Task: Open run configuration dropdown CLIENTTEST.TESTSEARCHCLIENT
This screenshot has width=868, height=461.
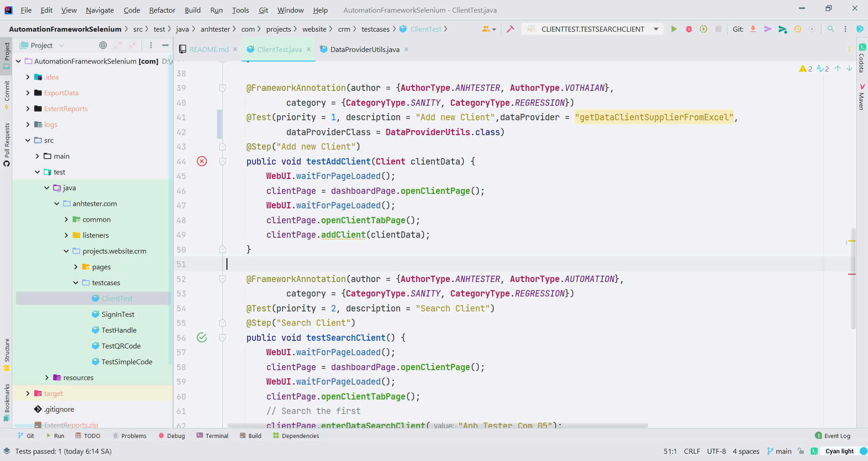Action: pyautogui.click(x=593, y=29)
